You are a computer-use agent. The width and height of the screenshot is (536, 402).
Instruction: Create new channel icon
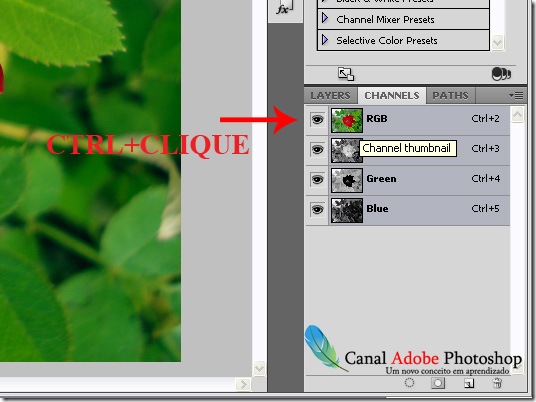tap(469, 383)
